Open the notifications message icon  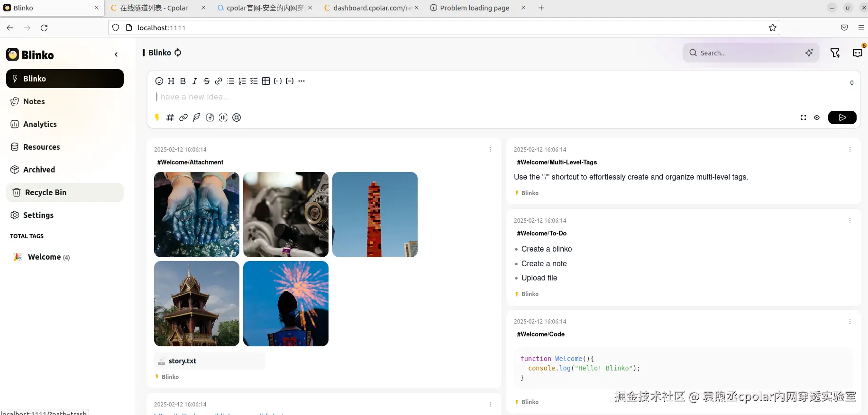[x=858, y=53]
